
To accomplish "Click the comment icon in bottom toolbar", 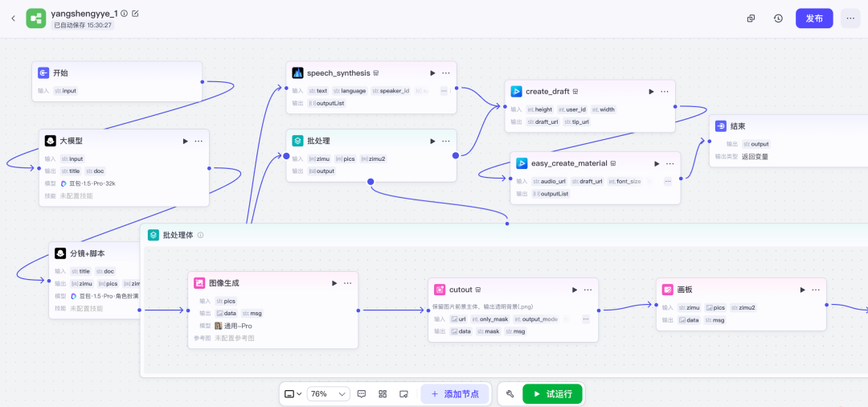I will 362,394.
